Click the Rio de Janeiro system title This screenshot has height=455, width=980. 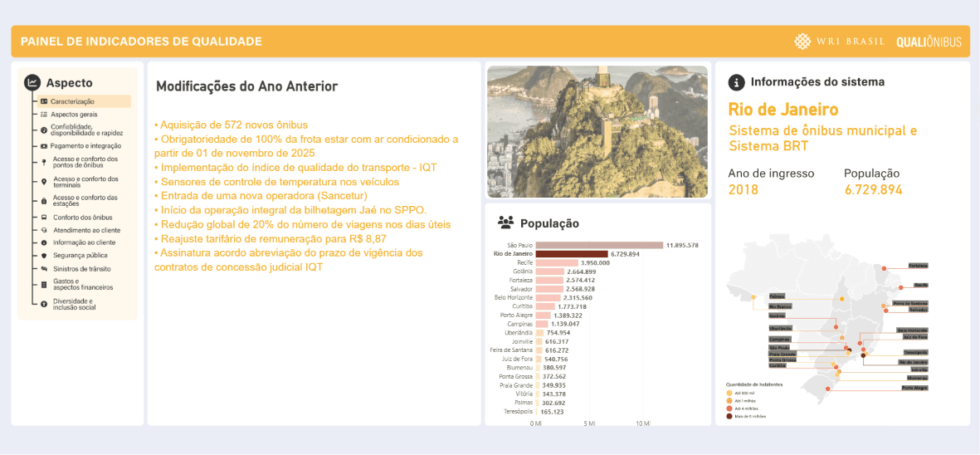(x=783, y=110)
